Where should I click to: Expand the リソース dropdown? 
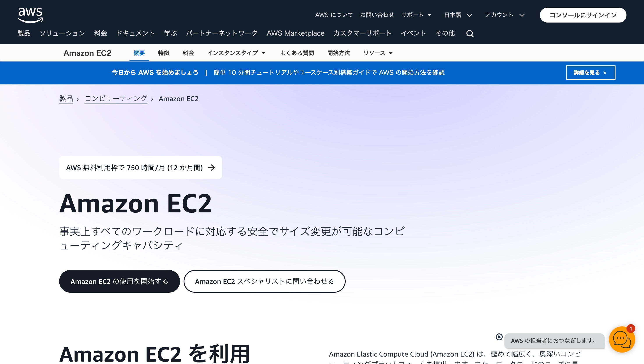click(x=378, y=52)
